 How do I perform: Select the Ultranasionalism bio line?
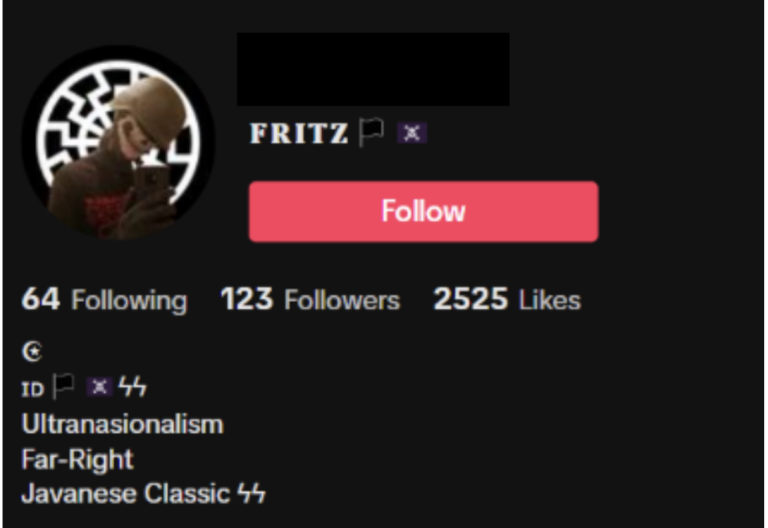[122, 424]
